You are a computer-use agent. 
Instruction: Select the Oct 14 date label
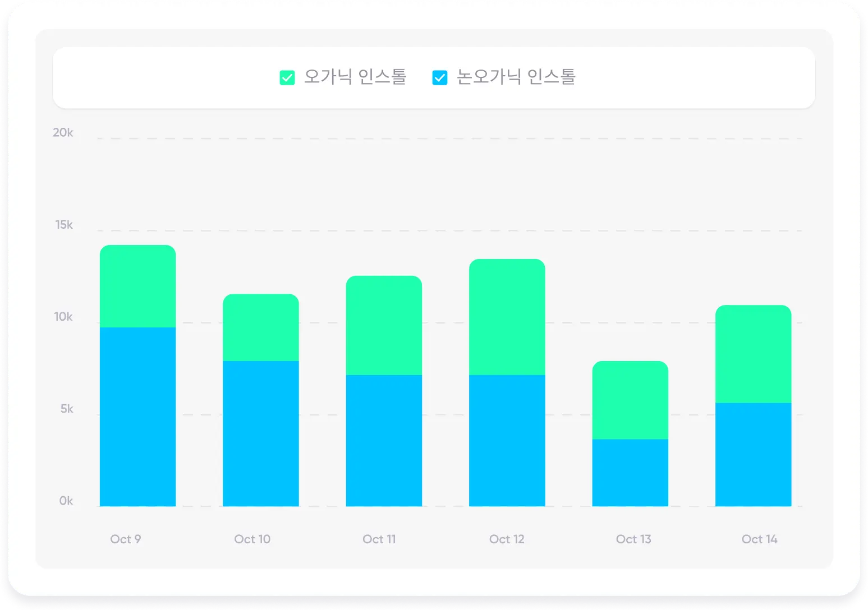click(x=759, y=539)
